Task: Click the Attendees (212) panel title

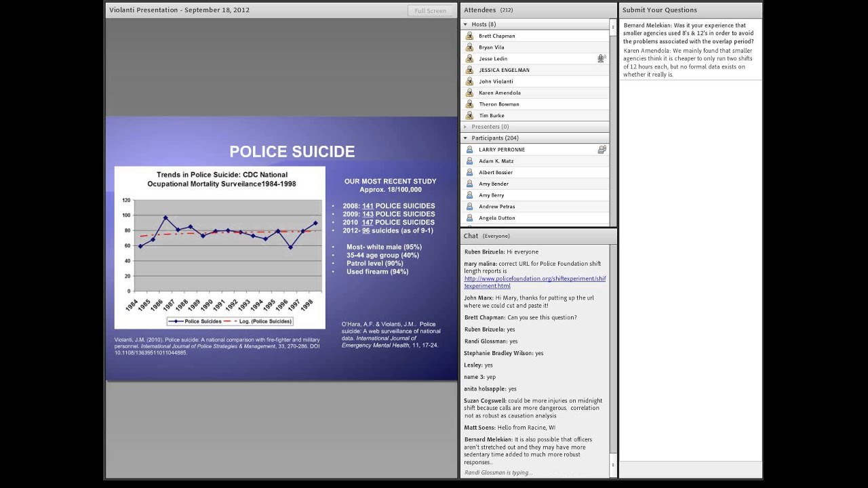Action: (488, 10)
